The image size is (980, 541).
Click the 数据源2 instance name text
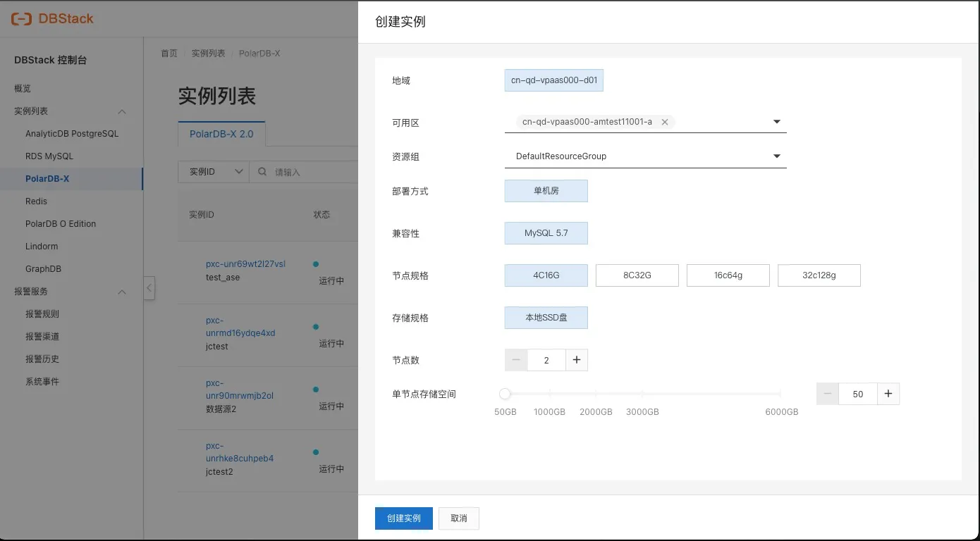pyautogui.click(x=221, y=409)
